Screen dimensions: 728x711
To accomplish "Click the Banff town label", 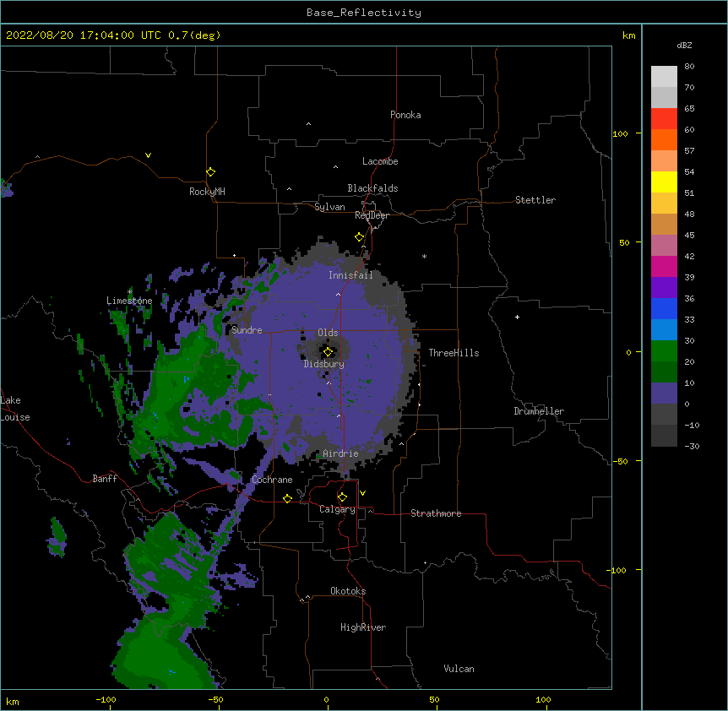I will (105, 479).
